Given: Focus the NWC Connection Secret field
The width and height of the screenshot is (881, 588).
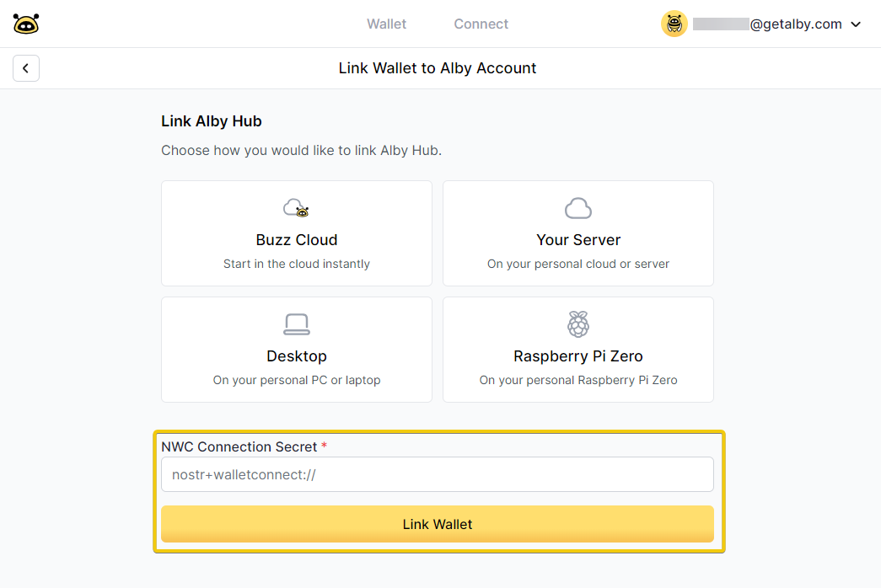Looking at the screenshot, I should (437, 474).
